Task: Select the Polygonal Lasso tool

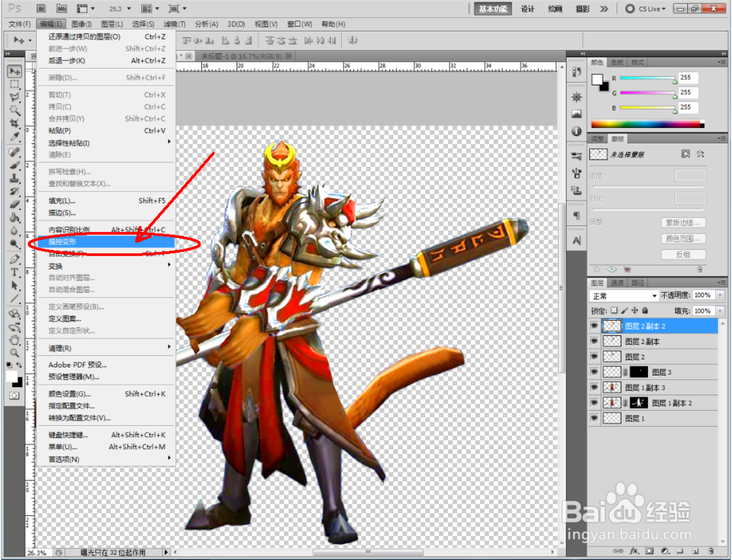Action: [15, 97]
